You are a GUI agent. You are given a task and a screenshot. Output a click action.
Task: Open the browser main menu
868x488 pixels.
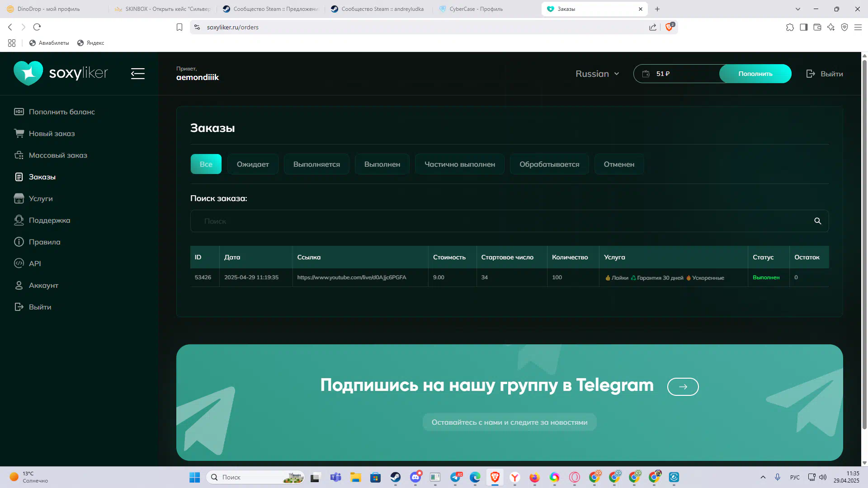pyautogui.click(x=858, y=27)
